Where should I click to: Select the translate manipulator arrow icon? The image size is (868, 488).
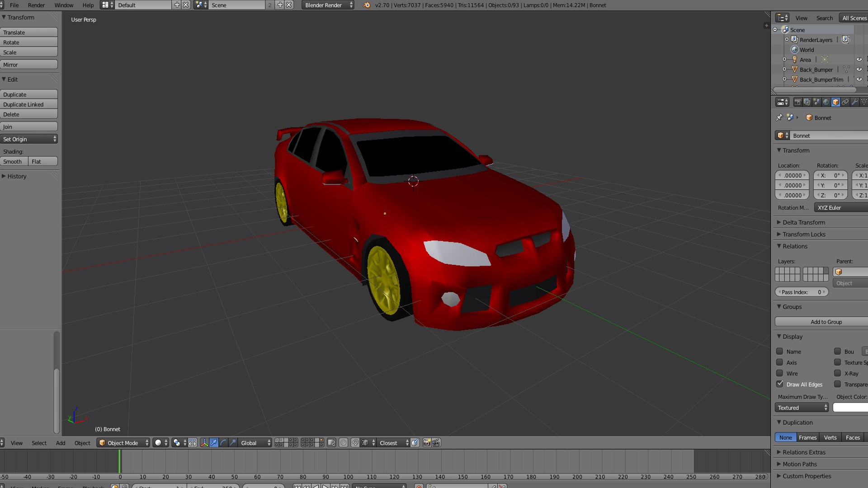[x=214, y=443]
